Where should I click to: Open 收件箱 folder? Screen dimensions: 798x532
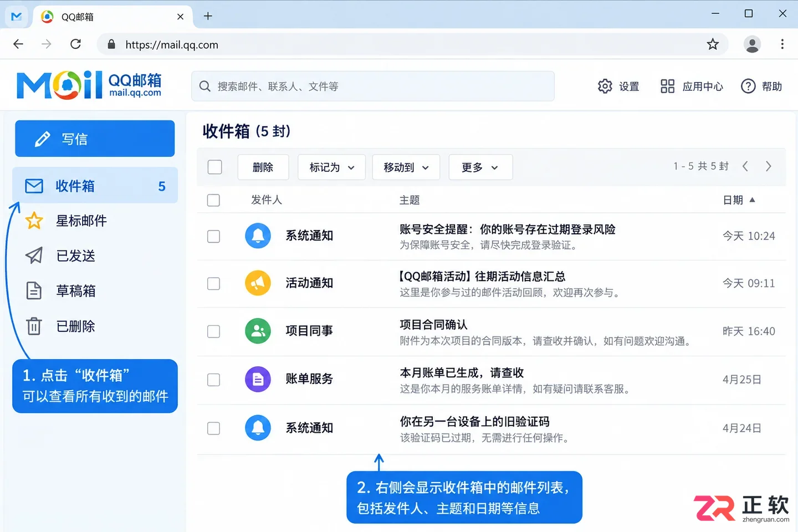[x=95, y=186]
